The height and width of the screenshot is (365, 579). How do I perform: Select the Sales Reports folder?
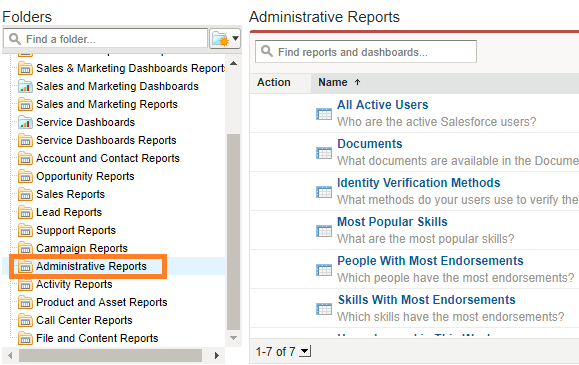pos(71,194)
